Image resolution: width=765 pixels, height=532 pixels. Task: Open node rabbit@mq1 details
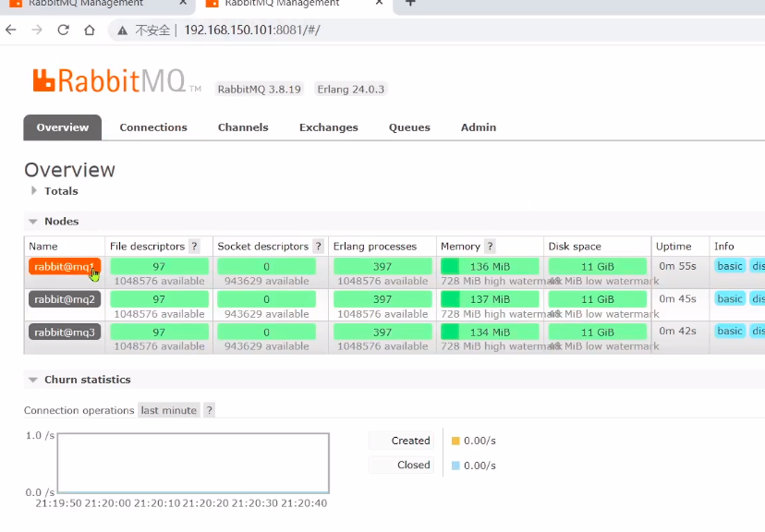pyautogui.click(x=65, y=266)
